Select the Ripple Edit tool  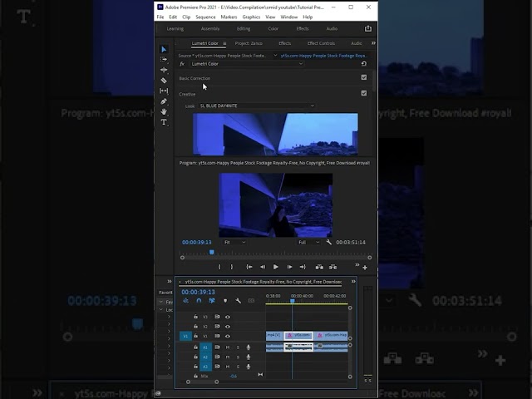point(164,70)
